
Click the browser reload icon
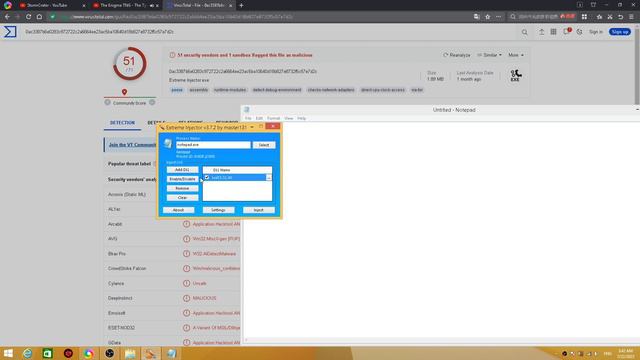click(29, 17)
